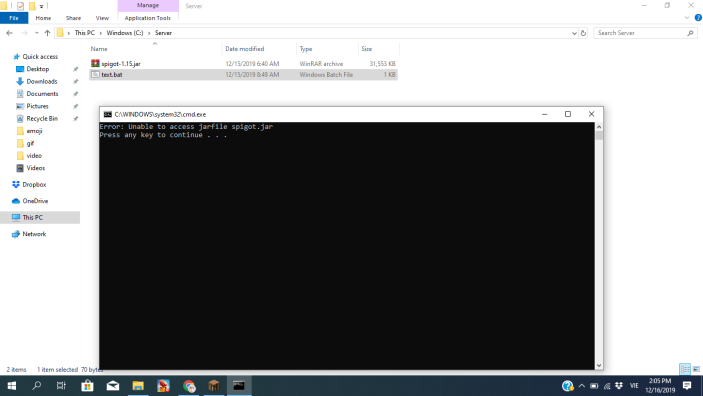Open Dropbox in navigation pane

tap(34, 184)
